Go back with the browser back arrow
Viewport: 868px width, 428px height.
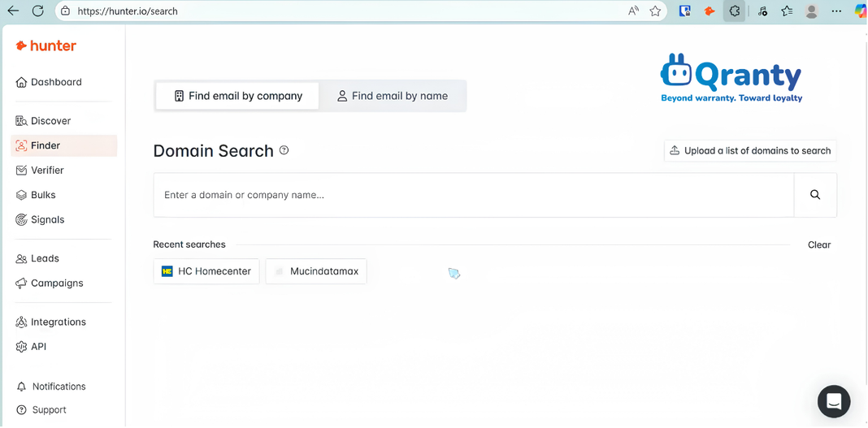tap(13, 11)
